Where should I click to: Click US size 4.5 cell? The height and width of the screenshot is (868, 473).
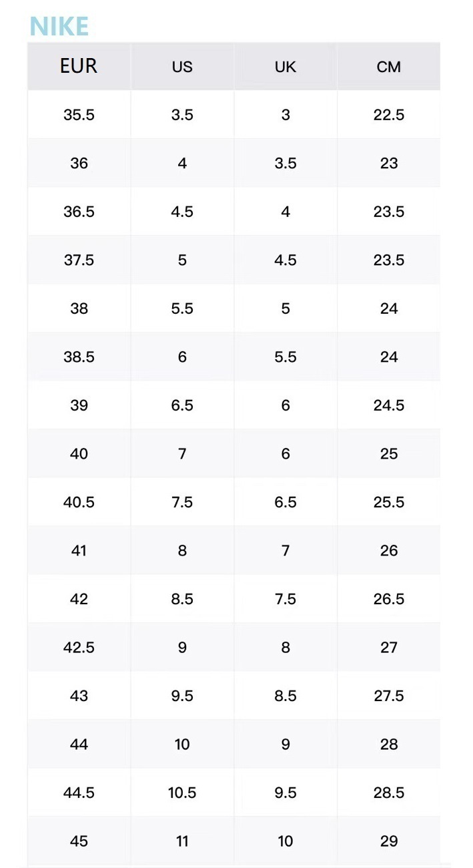click(x=182, y=212)
